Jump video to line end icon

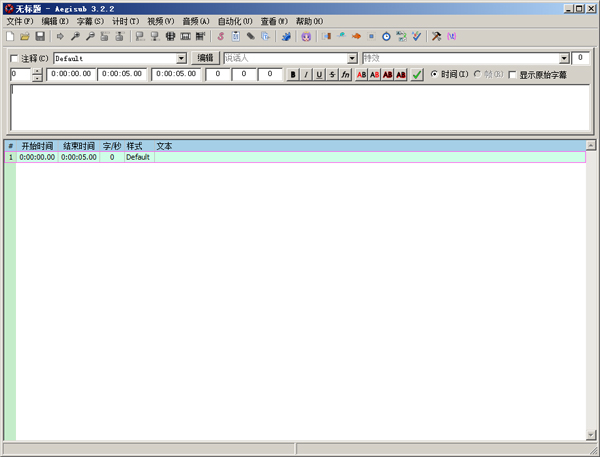coord(120,36)
